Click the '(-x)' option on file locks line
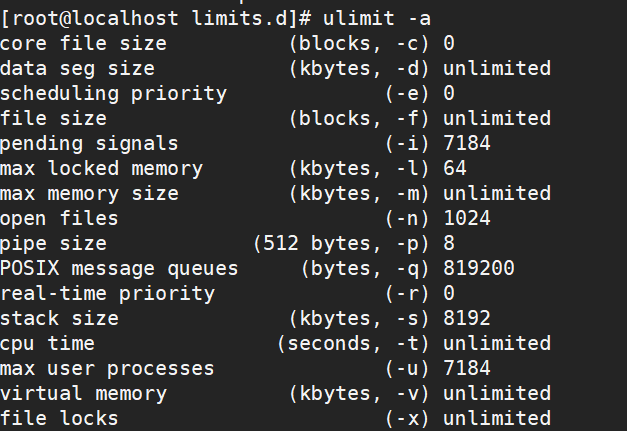Image resolution: width=627 pixels, height=431 pixels. tap(407, 419)
